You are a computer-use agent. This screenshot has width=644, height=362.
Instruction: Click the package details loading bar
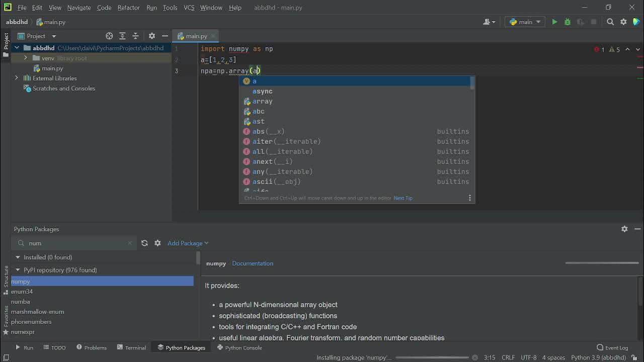point(602,262)
